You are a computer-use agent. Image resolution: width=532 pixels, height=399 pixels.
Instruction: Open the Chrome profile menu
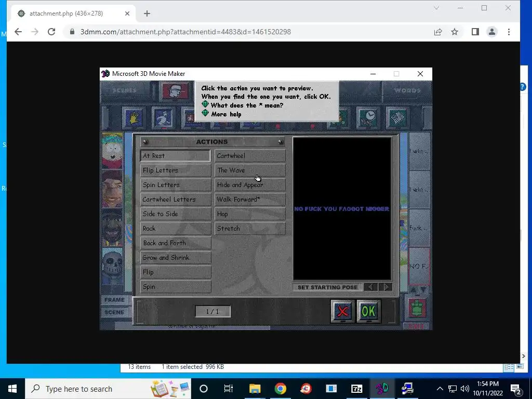point(492,32)
